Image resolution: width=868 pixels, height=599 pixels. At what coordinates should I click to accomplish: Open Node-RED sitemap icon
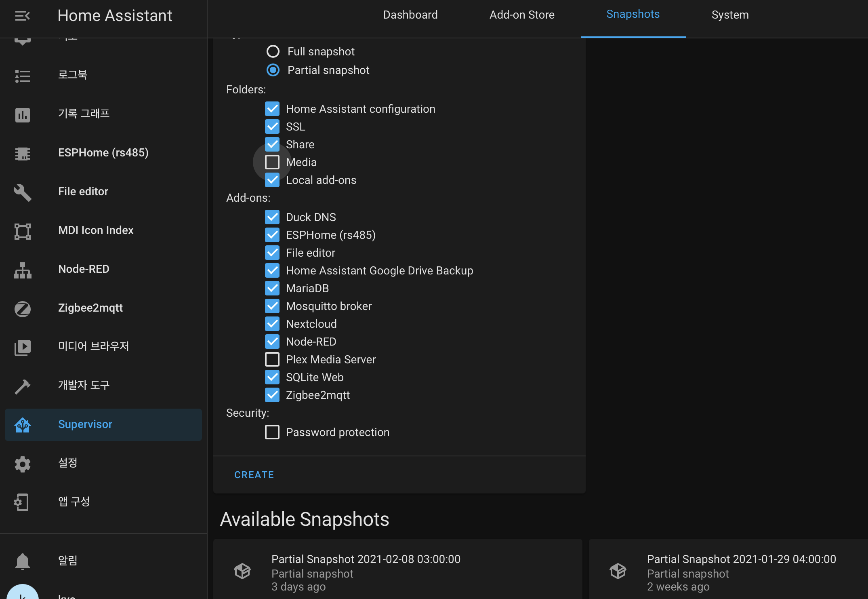tap(22, 270)
